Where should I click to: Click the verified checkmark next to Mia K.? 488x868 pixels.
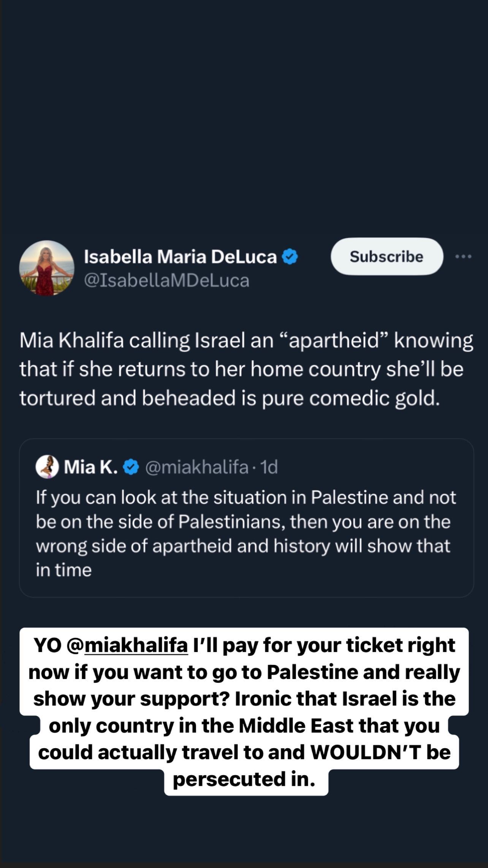pos(132,467)
